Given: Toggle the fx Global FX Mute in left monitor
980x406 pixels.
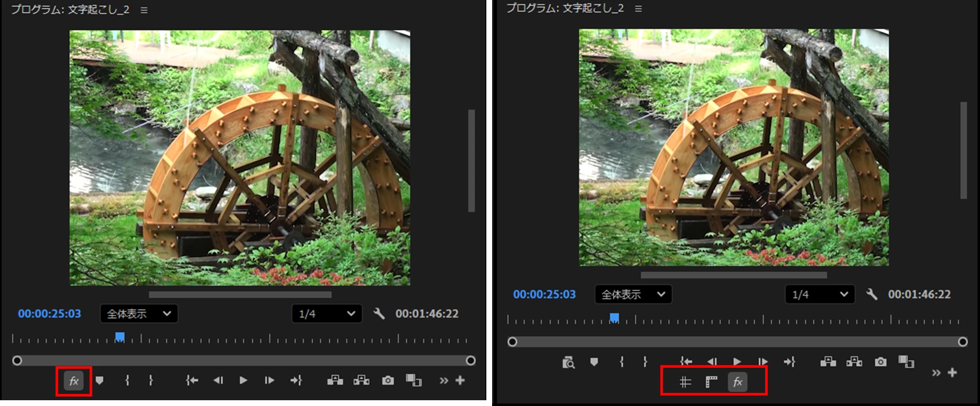Looking at the screenshot, I should (x=74, y=381).
